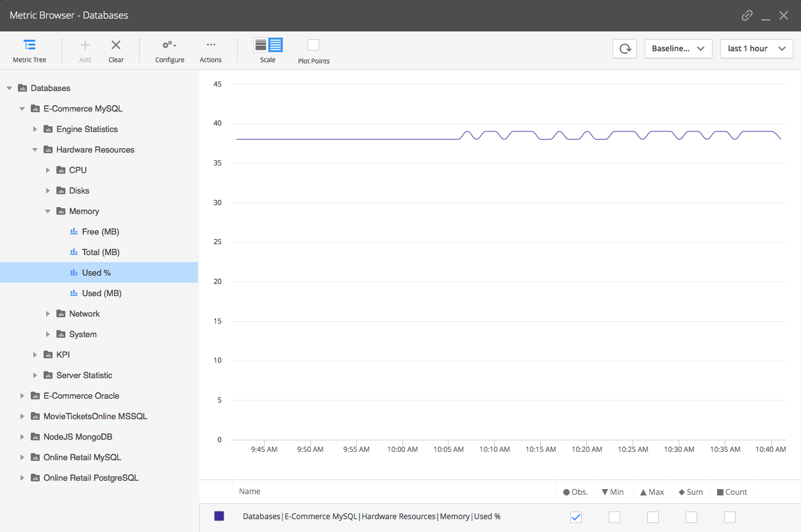Click the Disks folder icon
Viewport: 801px width, 532px height.
61,190
